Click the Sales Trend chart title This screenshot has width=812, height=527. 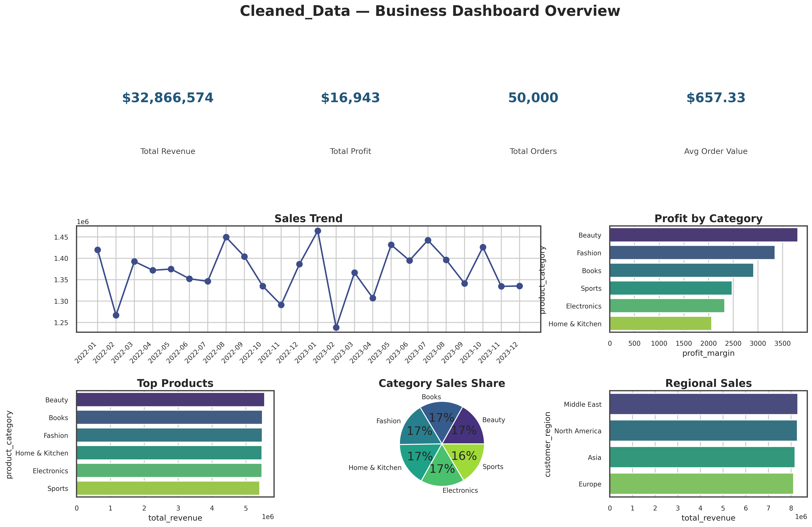pos(308,218)
